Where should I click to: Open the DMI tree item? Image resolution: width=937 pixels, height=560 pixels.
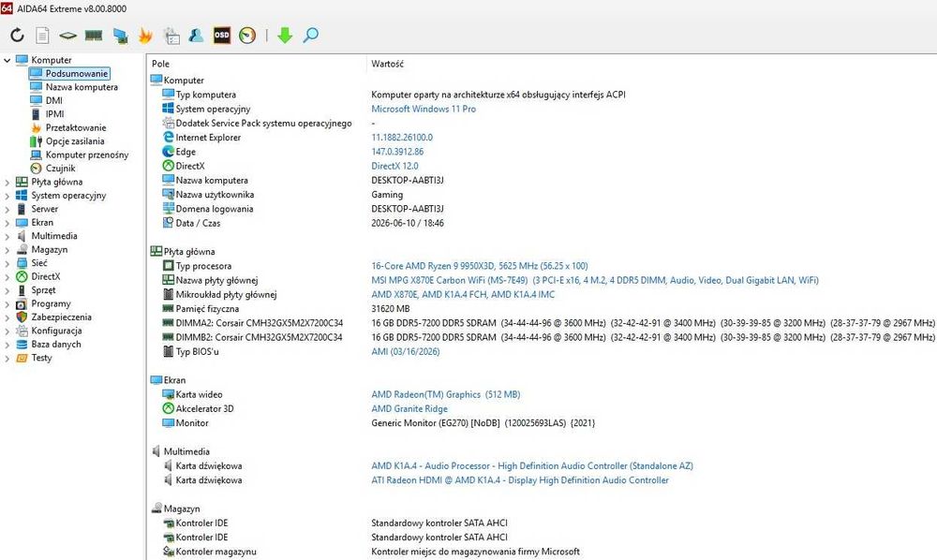pyautogui.click(x=53, y=100)
